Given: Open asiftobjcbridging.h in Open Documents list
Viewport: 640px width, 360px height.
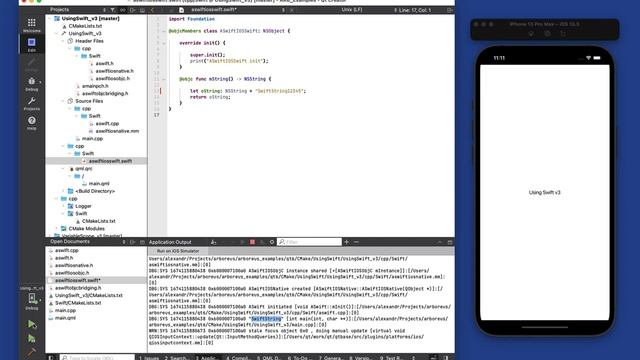Looking at the screenshot, I should point(78,288).
